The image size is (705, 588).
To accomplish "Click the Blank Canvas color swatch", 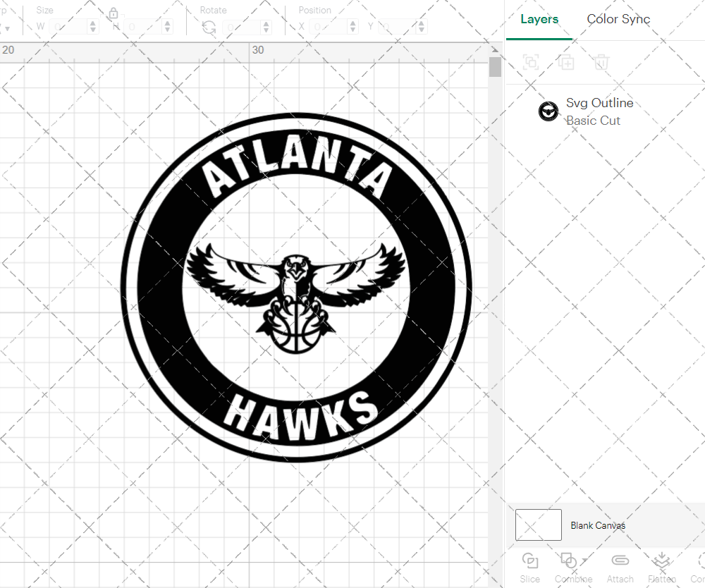I will click(538, 525).
